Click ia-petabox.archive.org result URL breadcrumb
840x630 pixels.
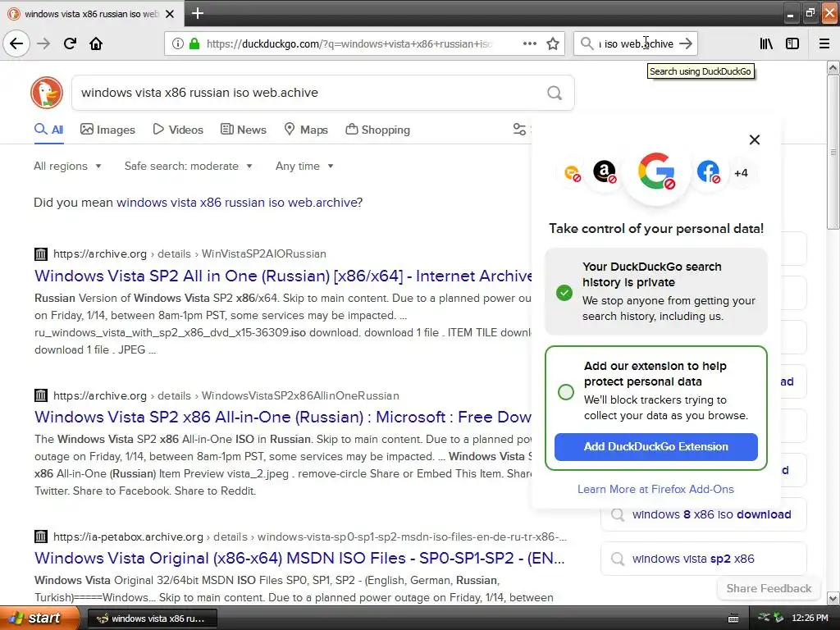pos(310,536)
